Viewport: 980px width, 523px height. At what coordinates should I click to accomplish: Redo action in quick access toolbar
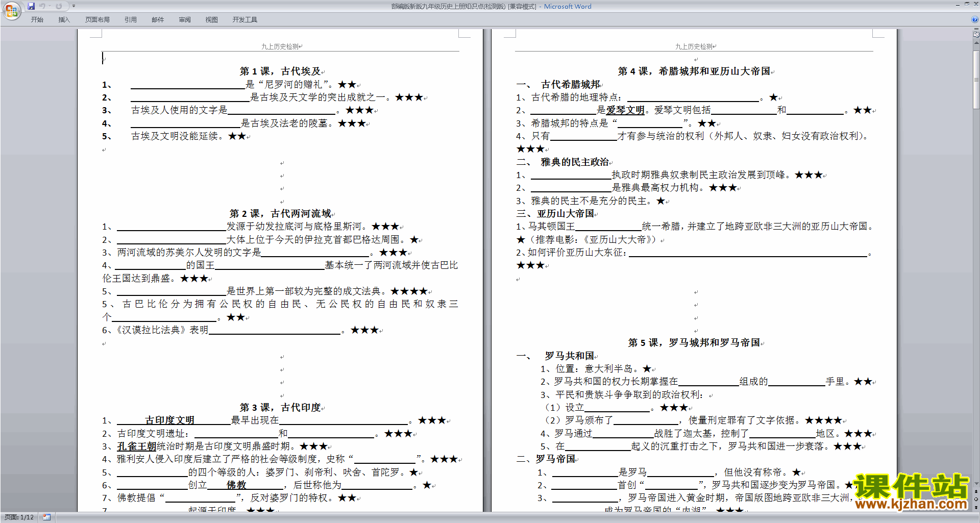point(59,6)
